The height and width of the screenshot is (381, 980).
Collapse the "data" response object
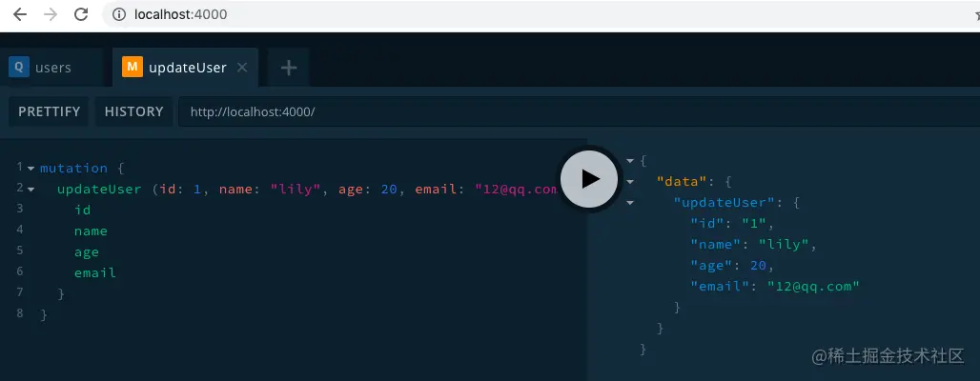(630, 182)
